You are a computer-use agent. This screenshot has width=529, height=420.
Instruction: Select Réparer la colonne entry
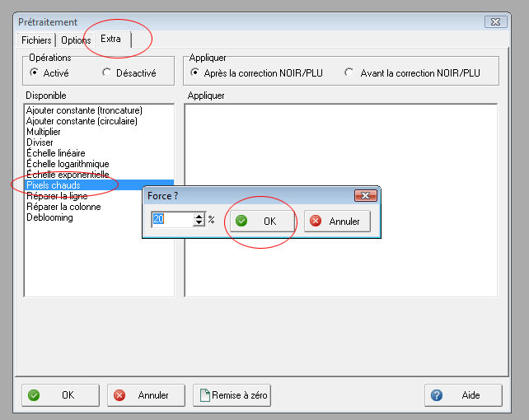(x=84, y=207)
